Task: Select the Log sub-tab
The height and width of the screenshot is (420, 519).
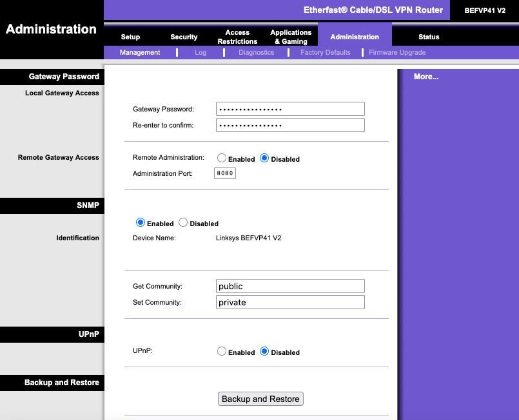Action: point(201,52)
